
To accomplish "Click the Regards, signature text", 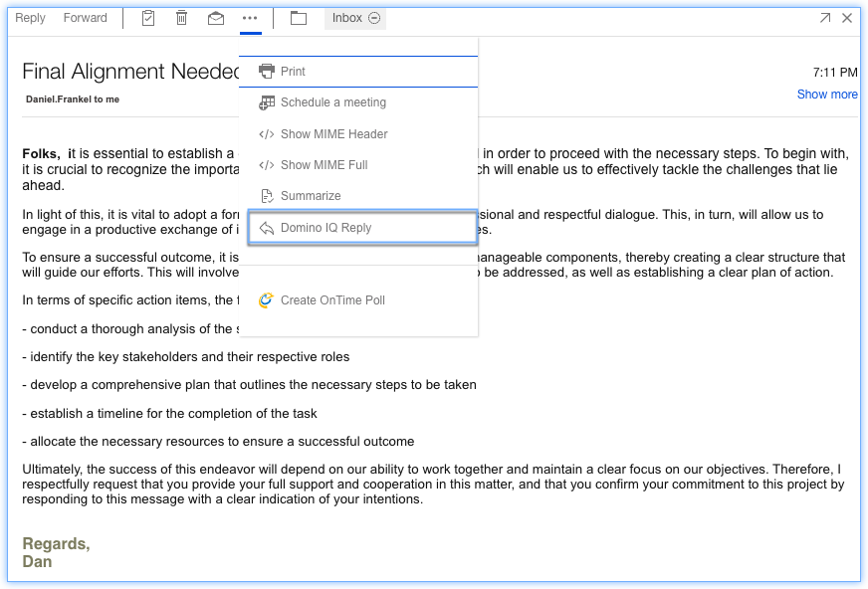I will coord(56,543).
